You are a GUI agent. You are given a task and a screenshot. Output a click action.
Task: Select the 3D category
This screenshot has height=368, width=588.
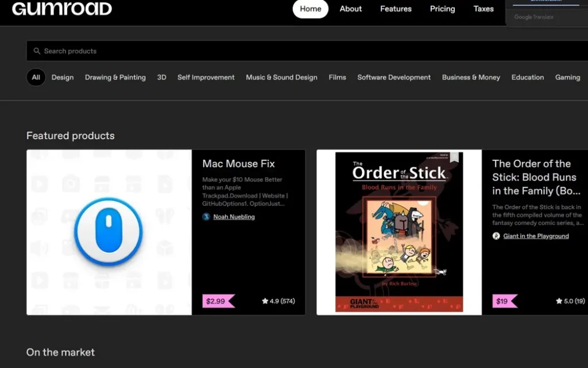coord(161,78)
